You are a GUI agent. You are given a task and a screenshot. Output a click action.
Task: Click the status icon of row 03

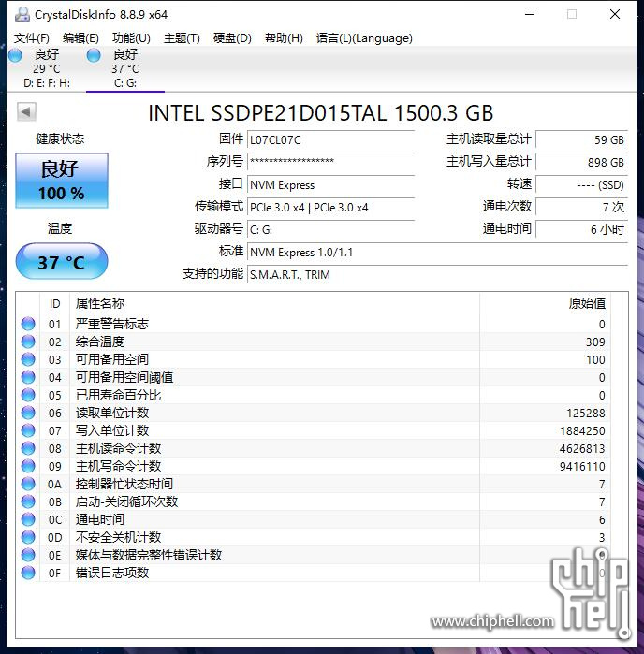point(28,359)
